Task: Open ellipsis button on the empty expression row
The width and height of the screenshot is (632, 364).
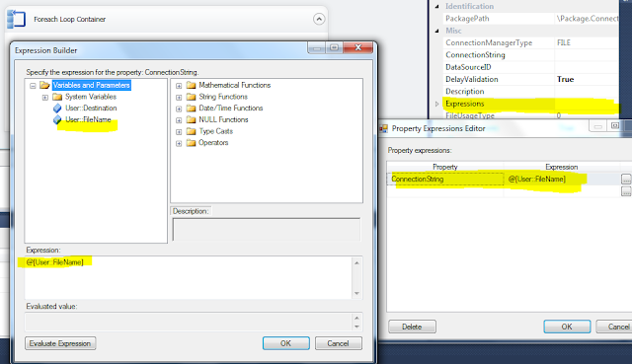Action: click(626, 190)
